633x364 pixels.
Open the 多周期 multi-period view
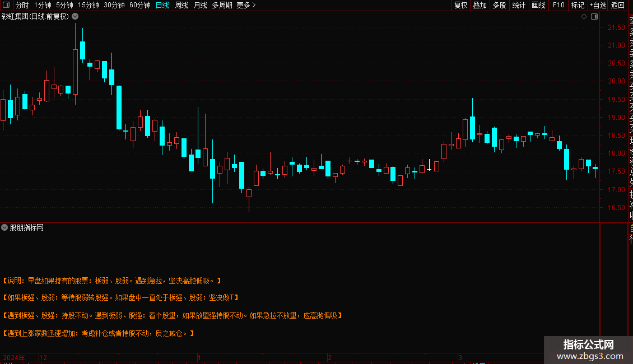tap(222, 5)
